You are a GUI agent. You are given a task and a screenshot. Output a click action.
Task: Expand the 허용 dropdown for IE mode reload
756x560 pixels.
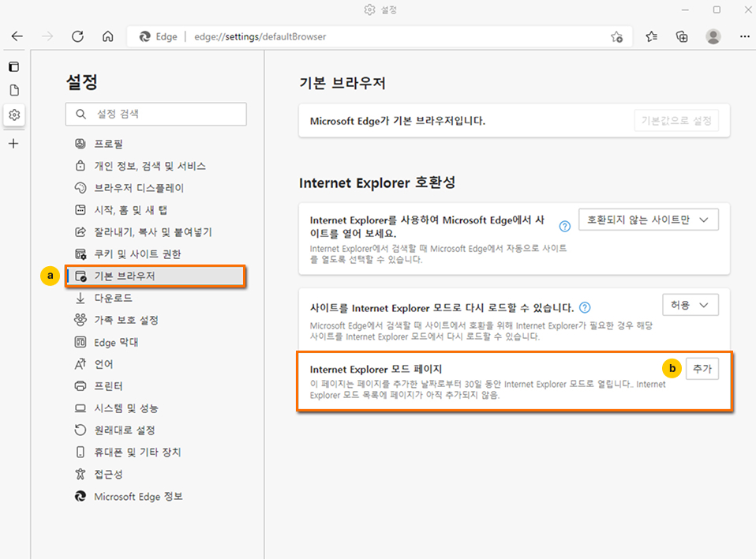pos(690,303)
